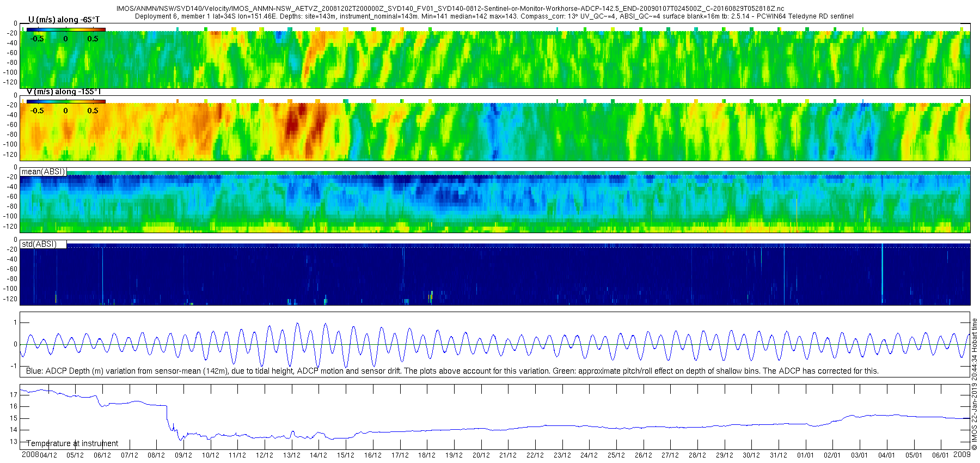Click the '25/12' date tick label

[x=616, y=455]
